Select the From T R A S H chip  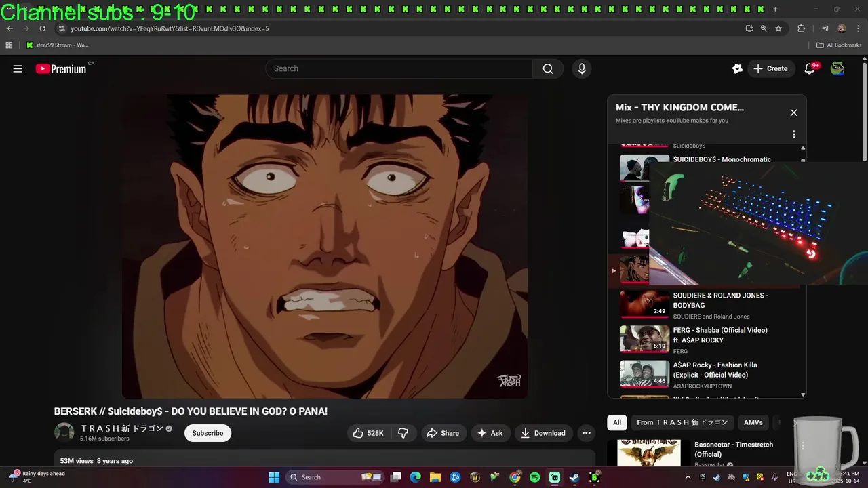pos(682,422)
